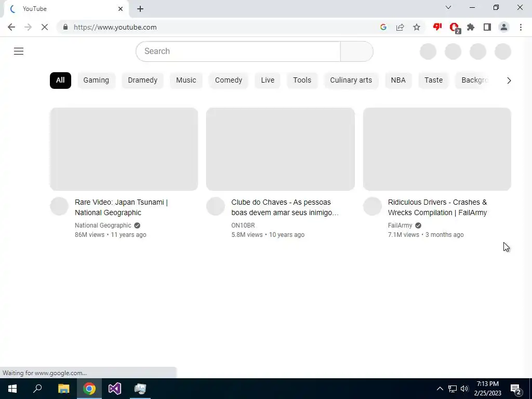Share this page icon in address bar

tap(400, 27)
